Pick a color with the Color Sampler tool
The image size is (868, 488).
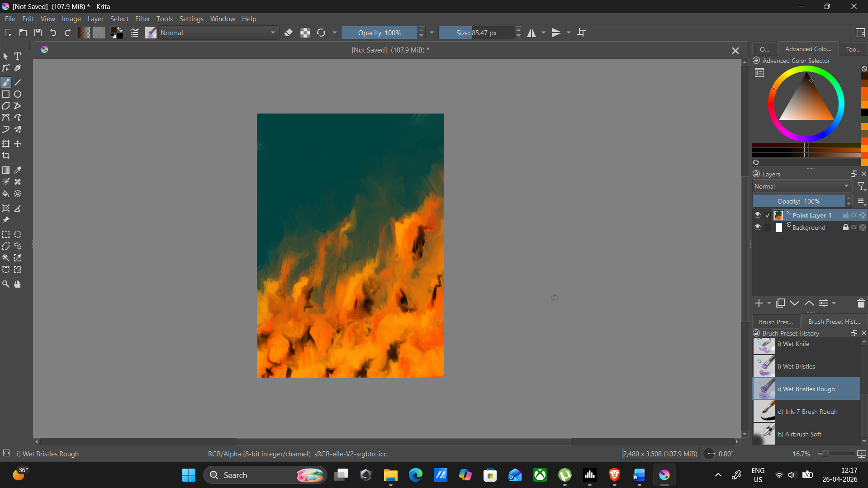[x=18, y=170]
